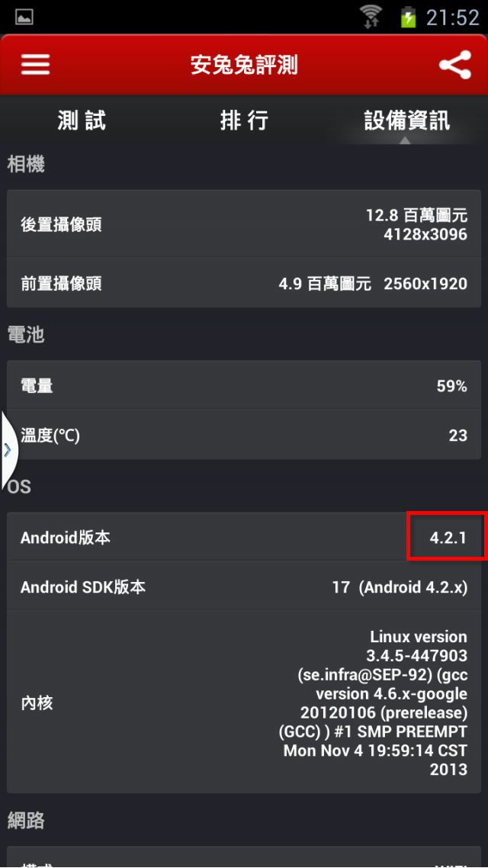Screen dimensions: 488x868
Task: Tap the 相機 section header
Action: (x=26, y=165)
